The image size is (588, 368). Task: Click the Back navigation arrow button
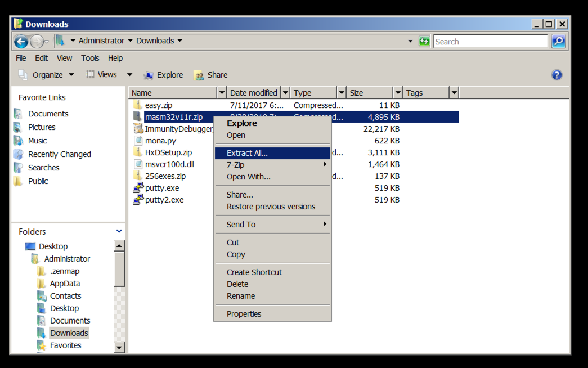point(21,41)
